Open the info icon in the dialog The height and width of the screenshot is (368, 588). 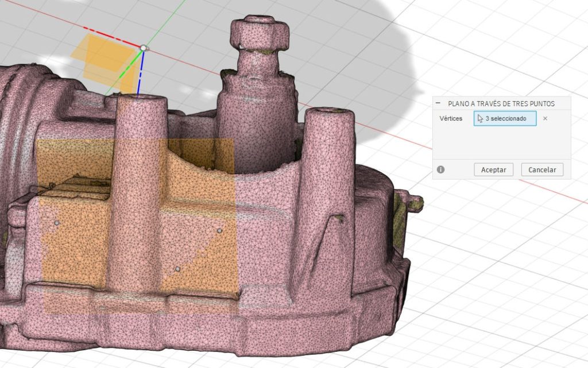[x=440, y=170]
